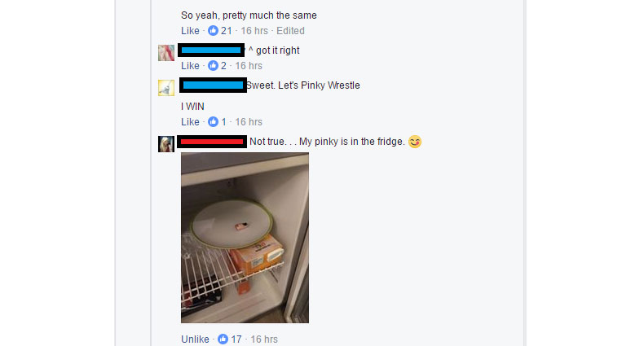Open the yellow avatar next to Pinky Wrestle comment
644x346 pixels.
(166, 88)
